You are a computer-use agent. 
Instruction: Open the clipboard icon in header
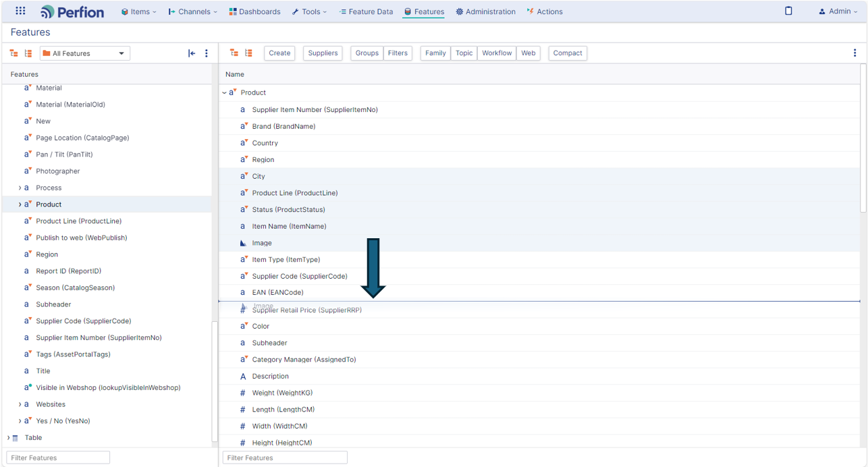[x=788, y=11]
